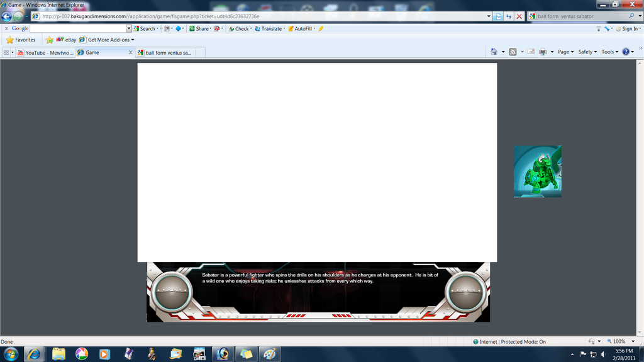Open the Read Mail icon
The image size is (644, 362).
530,52
